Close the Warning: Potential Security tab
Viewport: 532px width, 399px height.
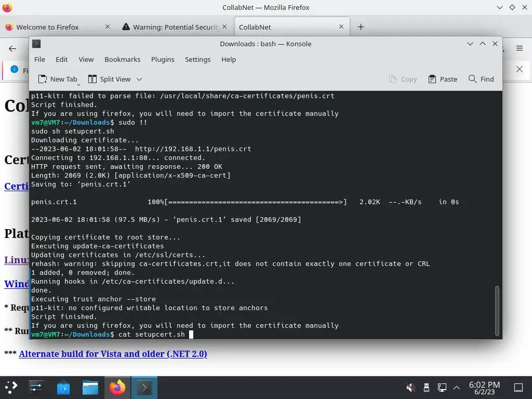[224, 26]
